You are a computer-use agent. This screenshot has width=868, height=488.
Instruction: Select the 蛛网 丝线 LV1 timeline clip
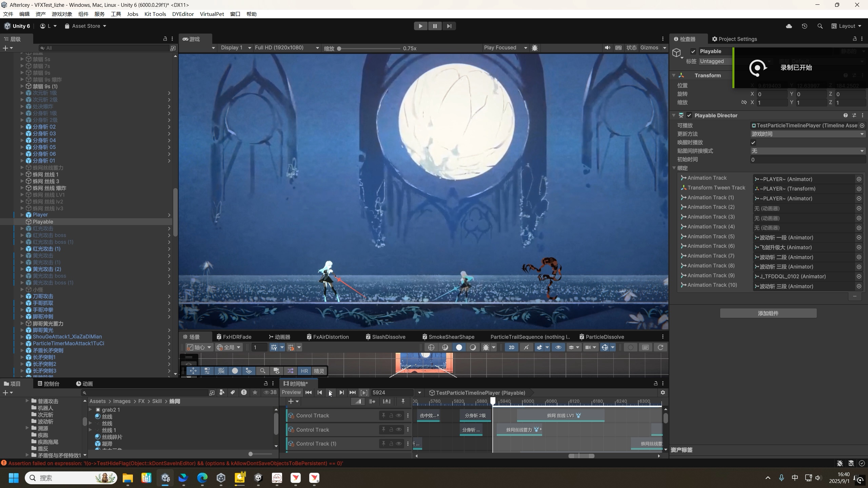560,415
